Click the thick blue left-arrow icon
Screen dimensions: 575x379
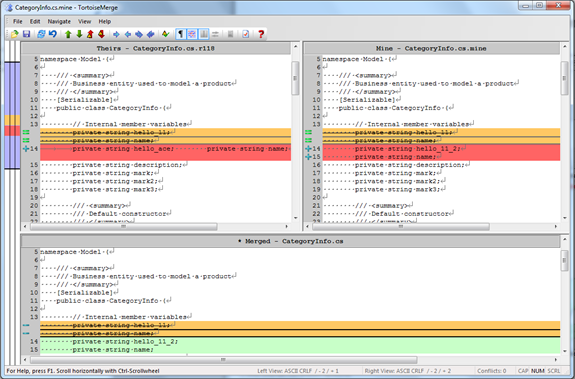[150, 34]
